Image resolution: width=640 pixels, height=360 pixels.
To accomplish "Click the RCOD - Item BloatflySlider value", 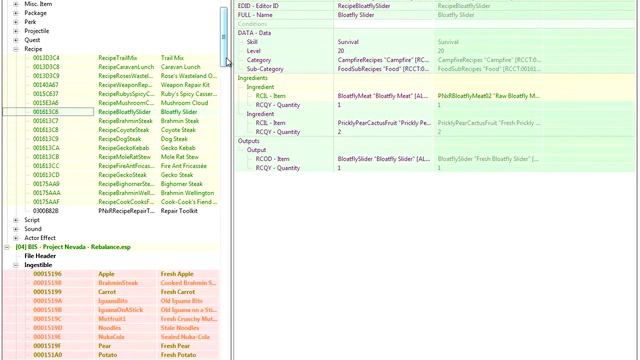I will pos(384,159).
